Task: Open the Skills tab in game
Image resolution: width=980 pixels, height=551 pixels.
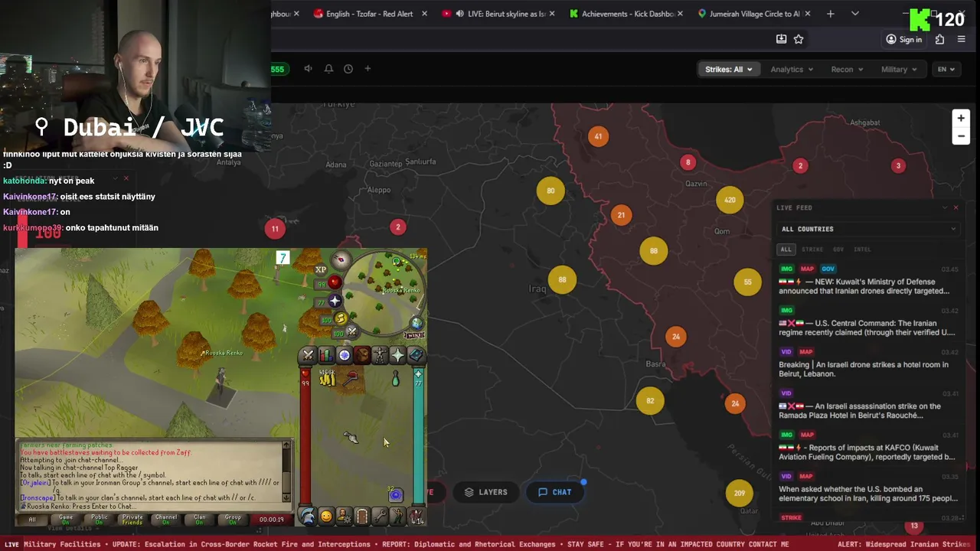Action: tap(326, 355)
